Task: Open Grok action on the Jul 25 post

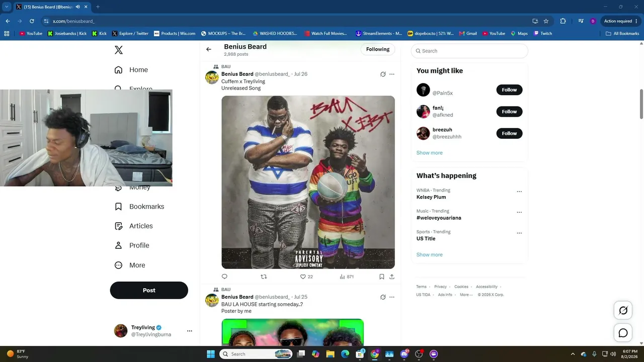Action: pyautogui.click(x=383, y=297)
